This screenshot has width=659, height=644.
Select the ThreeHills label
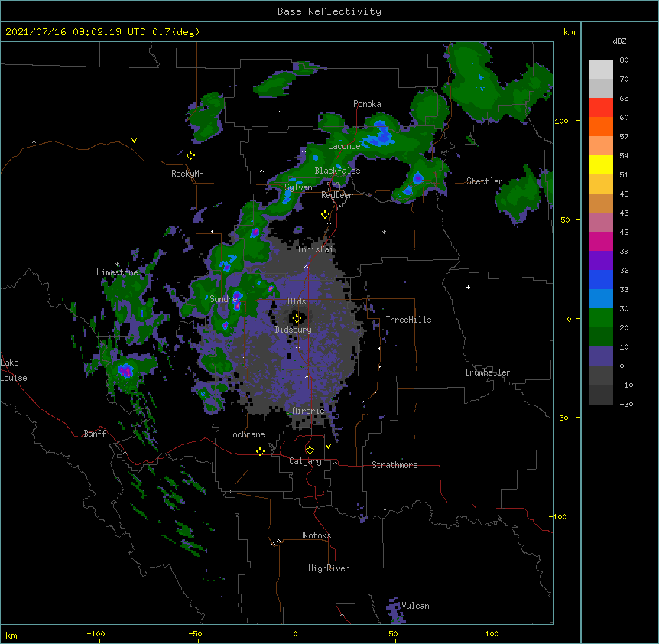click(x=408, y=320)
